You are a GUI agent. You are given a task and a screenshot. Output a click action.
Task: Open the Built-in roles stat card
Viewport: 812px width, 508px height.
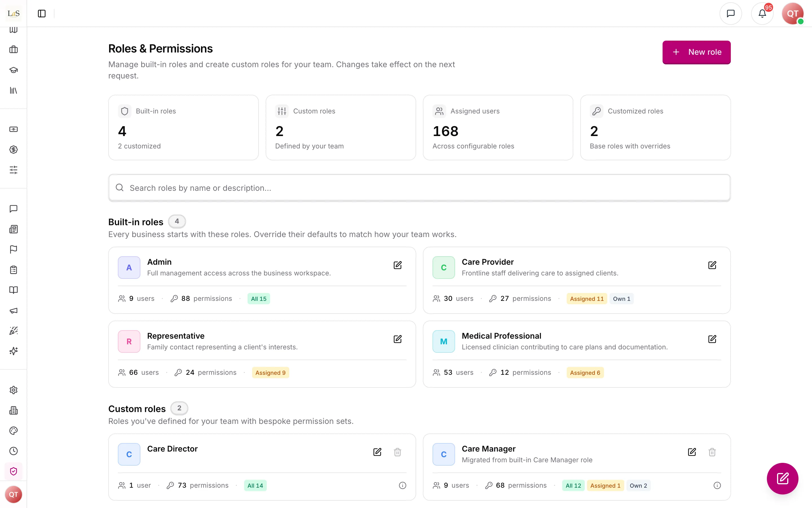183,128
